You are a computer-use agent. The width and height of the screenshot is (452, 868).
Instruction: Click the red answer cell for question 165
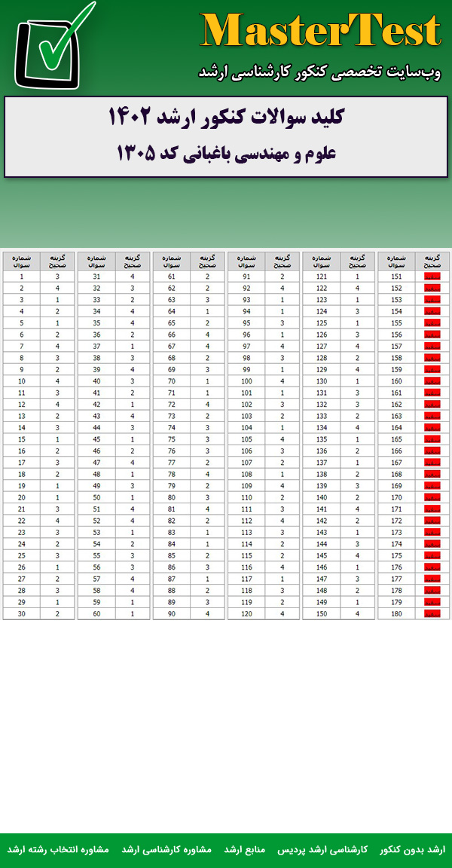432,439
